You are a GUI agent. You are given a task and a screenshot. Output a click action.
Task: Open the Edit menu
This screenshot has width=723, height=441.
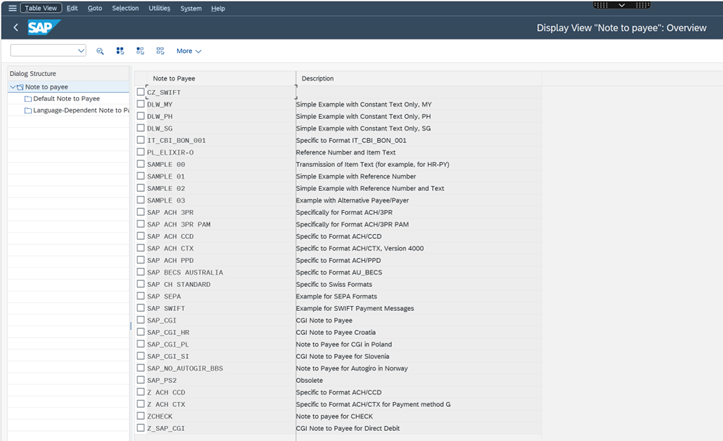[x=72, y=8]
